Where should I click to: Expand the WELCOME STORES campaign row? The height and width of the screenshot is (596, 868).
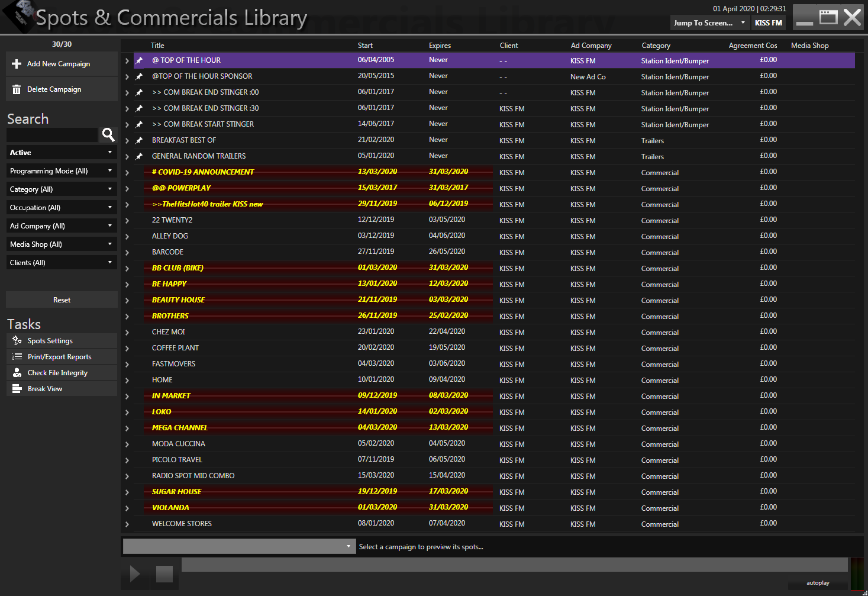click(x=127, y=524)
